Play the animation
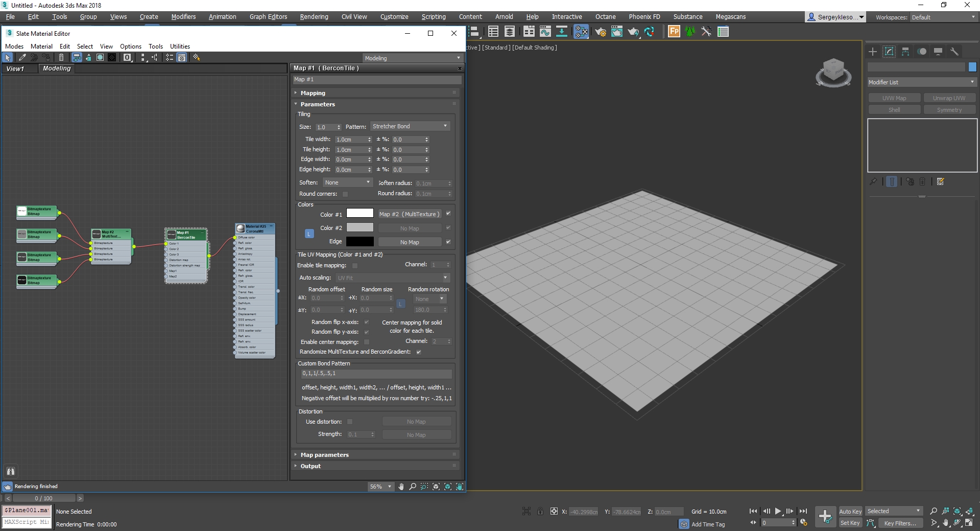Screen dimensions: 980x531 pyautogui.click(x=778, y=511)
